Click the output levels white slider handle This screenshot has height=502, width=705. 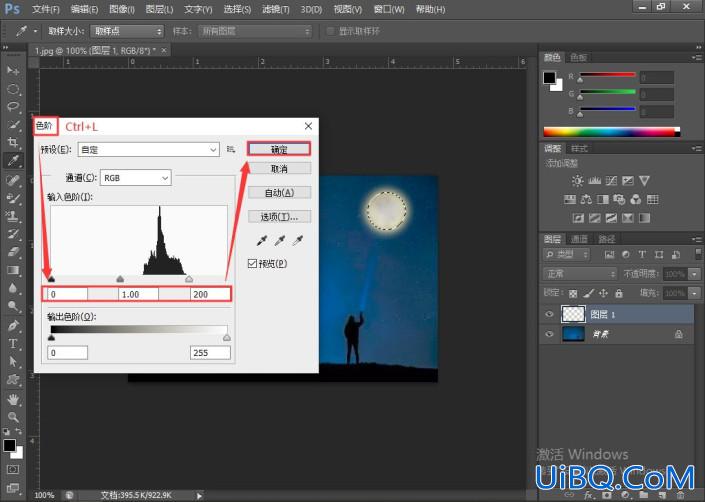click(227, 337)
